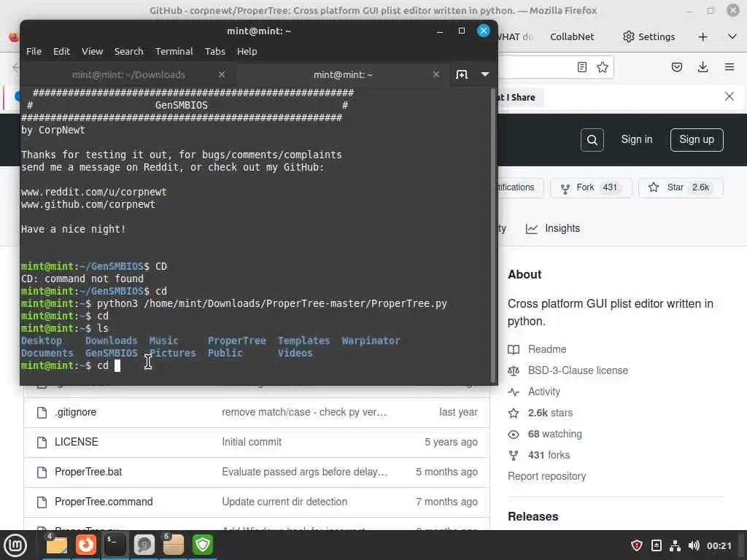Star the ProperTree repository
The image size is (747, 560).
pyautogui.click(x=681, y=187)
